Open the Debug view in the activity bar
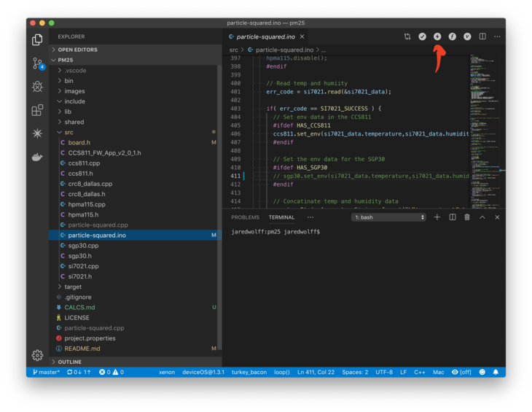Image resolution: width=532 pixels, height=412 pixels. click(38, 87)
